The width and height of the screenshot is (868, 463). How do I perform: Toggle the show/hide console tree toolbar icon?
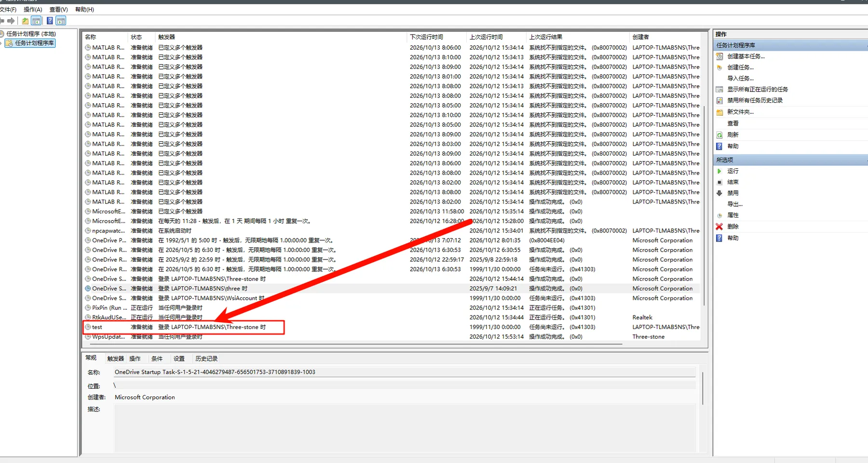pos(36,21)
